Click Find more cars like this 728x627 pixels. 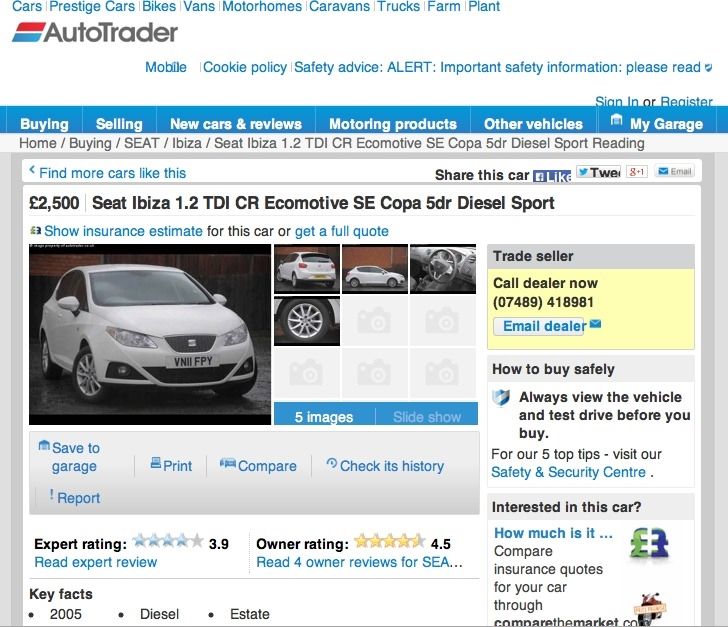pos(112,173)
